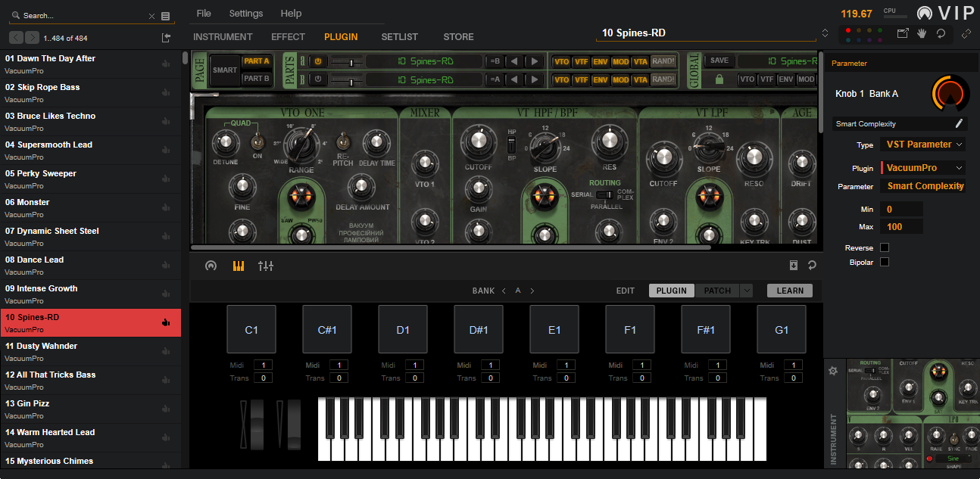Toggle Part A power button

tap(317, 61)
